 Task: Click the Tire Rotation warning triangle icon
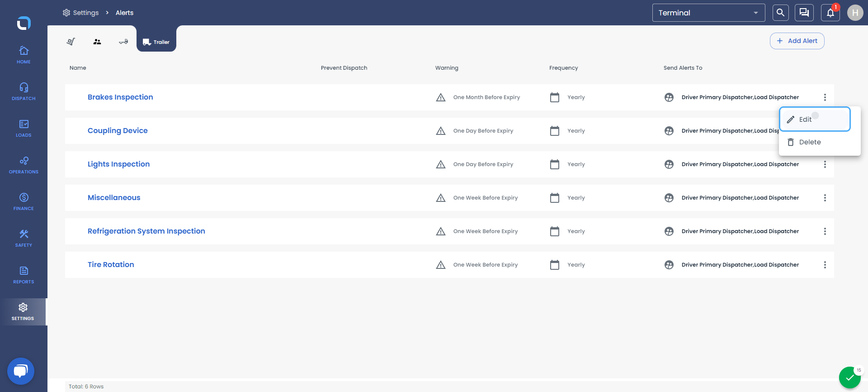pos(441,265)
